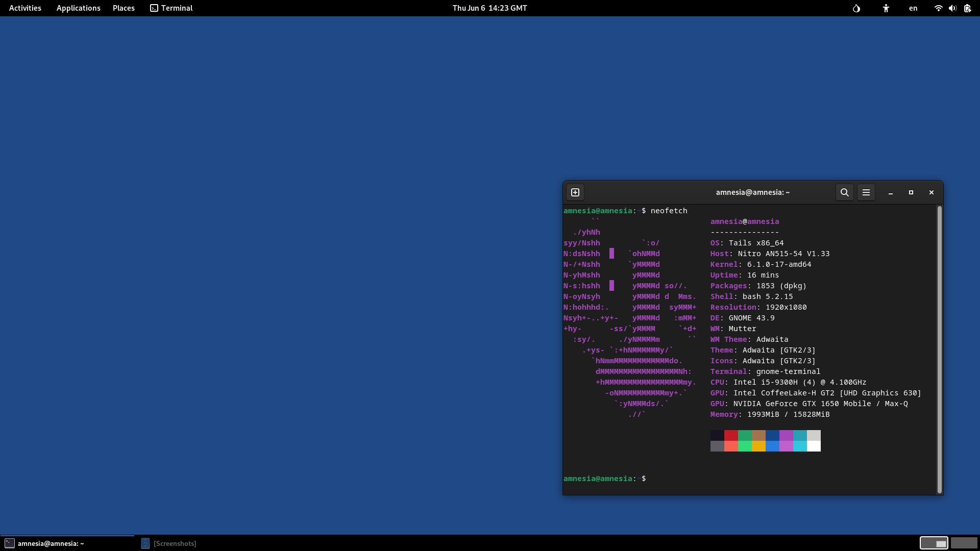980x551 pixels.
Task: Click the 'Memory: 1993MiB / 15828MiB' line
Action: tap(770, 414)
